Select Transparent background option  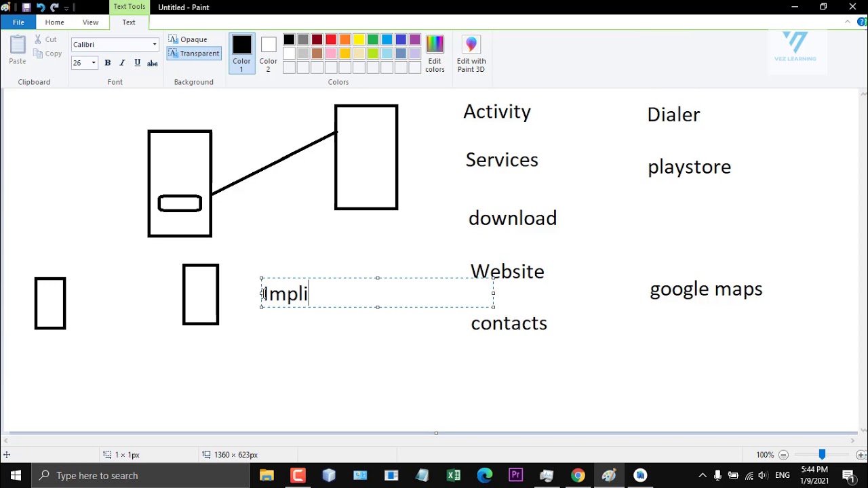194,54
